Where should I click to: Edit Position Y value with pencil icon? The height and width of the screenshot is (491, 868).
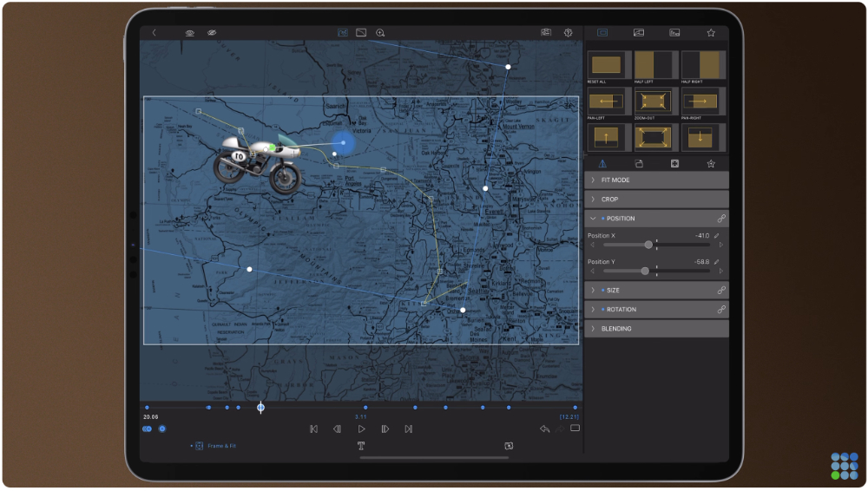tap(717, 262)
